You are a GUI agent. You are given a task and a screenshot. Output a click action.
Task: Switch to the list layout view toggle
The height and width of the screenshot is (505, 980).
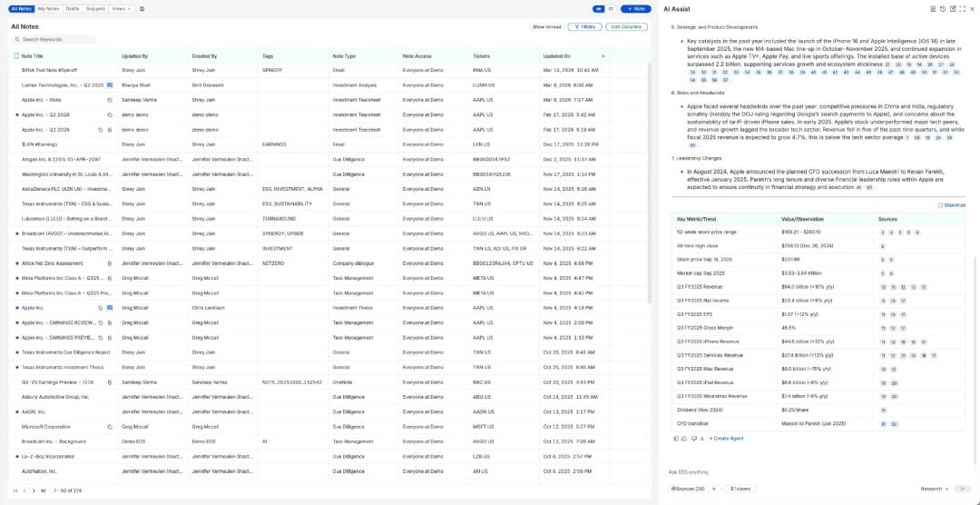point(611,9)
